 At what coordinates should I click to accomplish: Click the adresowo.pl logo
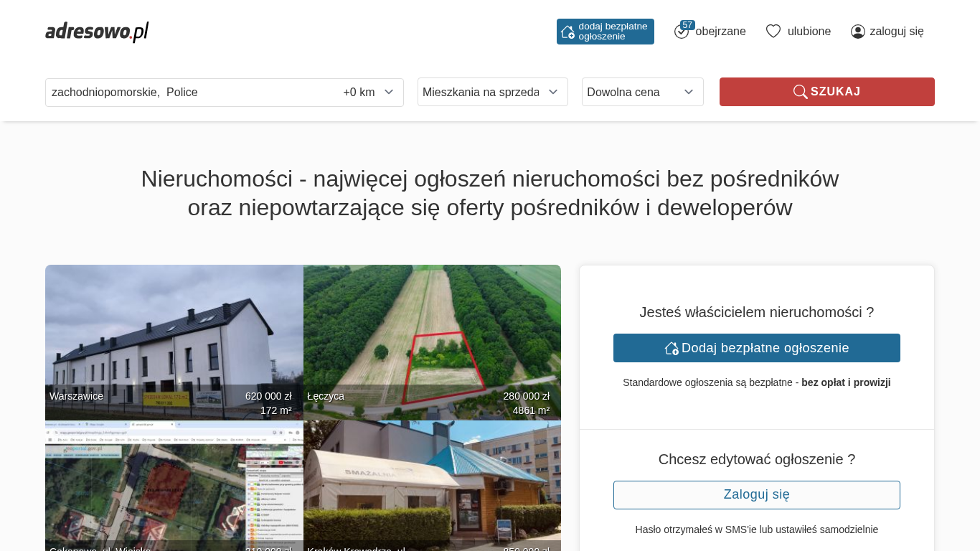pyautogui.click(x=97, y=32)
